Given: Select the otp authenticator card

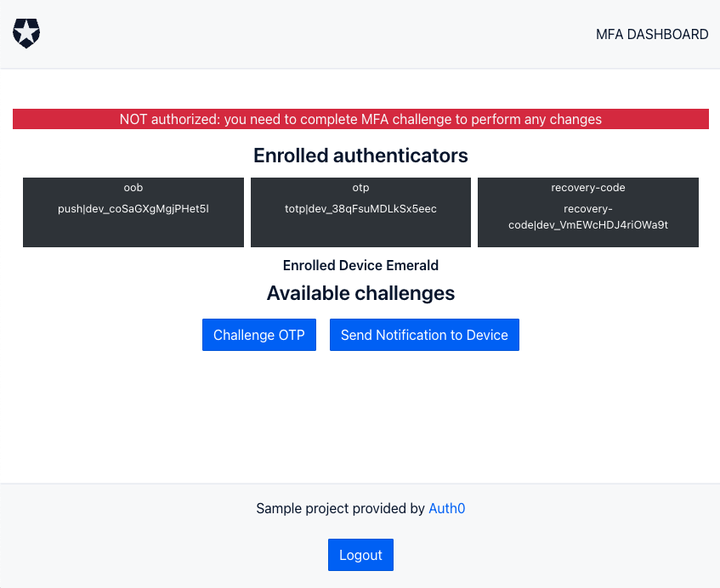Looking at the screenshot, I should coord(360,212).
